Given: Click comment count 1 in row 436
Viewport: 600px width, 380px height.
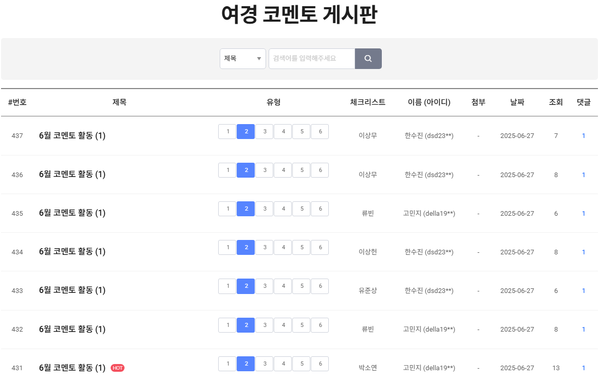Looking at the screenshot, I should tap(584, 175).
